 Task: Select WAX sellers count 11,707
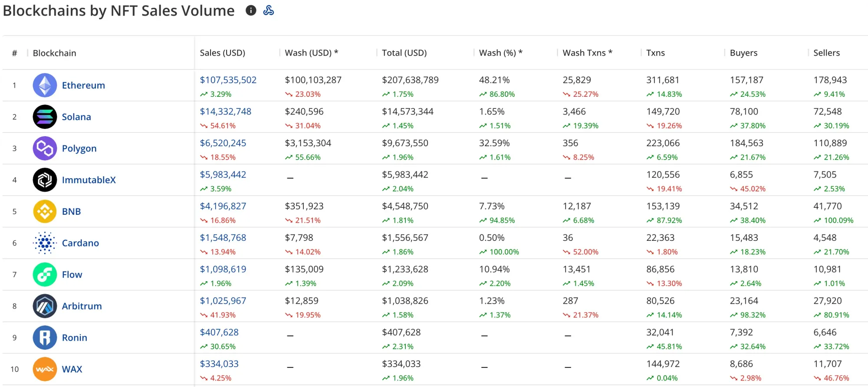tap(828, 364)
